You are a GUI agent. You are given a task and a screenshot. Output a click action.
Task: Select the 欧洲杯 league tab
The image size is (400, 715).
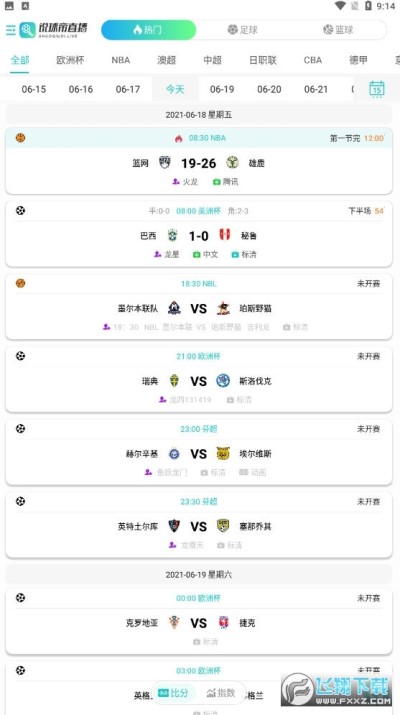(70, 60)
